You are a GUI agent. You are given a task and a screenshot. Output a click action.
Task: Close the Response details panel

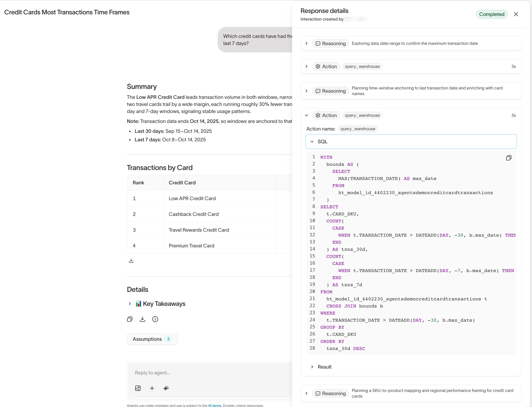[516, 14]
